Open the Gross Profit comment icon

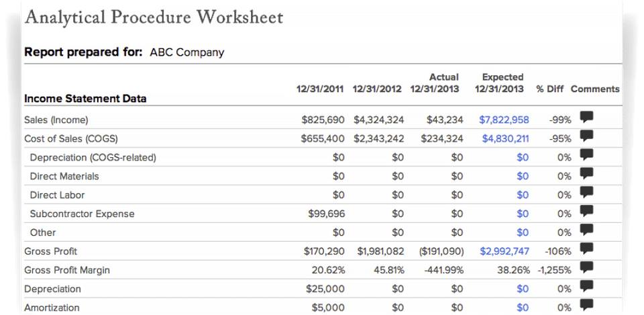coord(586,249)
